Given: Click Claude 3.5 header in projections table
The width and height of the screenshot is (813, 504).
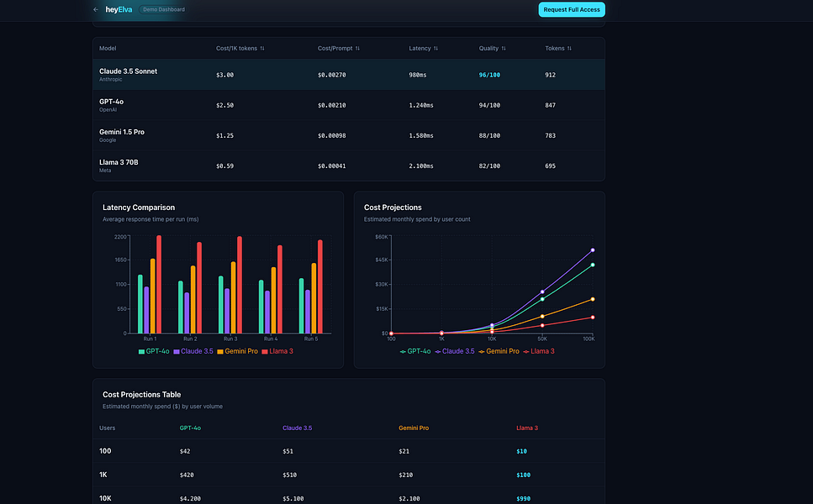Looking at the screenshot, I should 297,428.
